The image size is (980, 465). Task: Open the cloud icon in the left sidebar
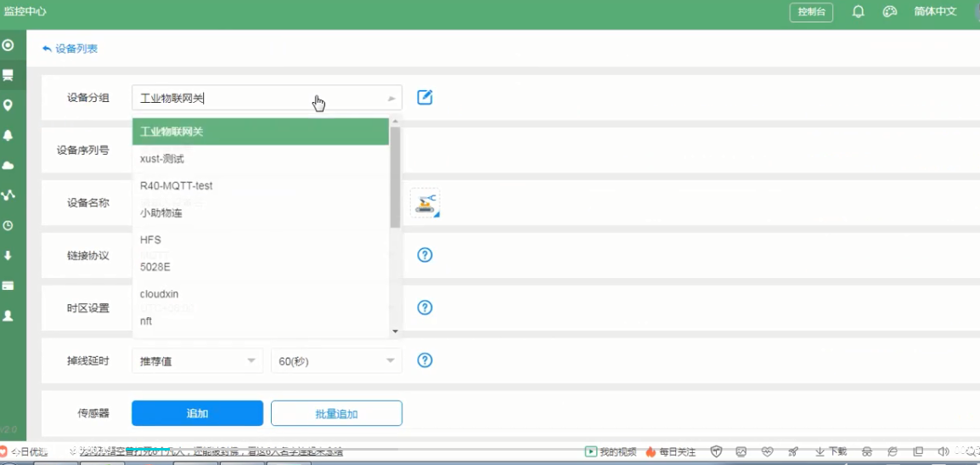point(8,165)
